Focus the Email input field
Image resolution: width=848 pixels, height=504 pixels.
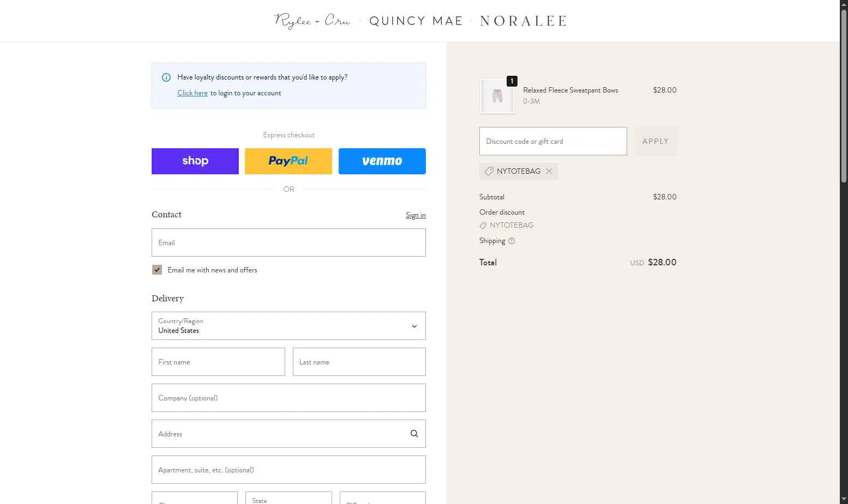288,242
